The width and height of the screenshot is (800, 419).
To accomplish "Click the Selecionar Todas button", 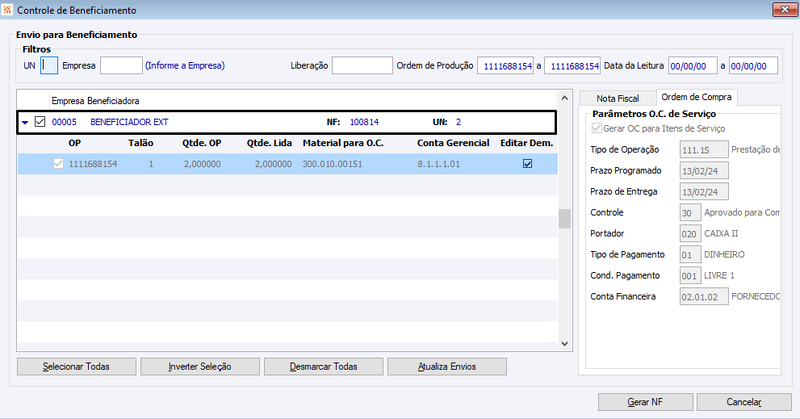I will pyautogui.click(x=77, y=366).
